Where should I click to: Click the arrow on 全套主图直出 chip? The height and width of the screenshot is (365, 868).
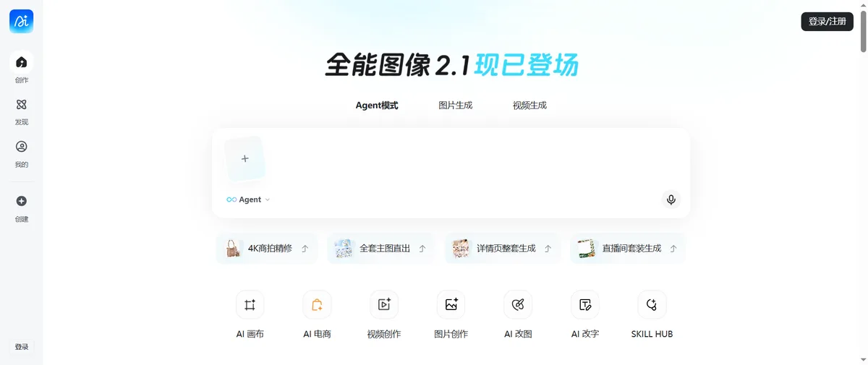click(422, 249)
